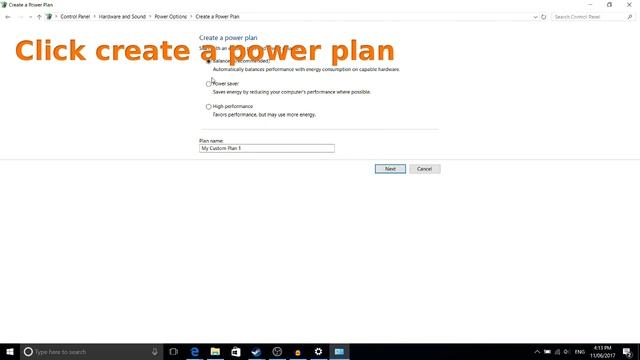Open Control Panel breadcrumb
Image resolution: width=640 pixels, height=360 pixels.
[75, 17]
